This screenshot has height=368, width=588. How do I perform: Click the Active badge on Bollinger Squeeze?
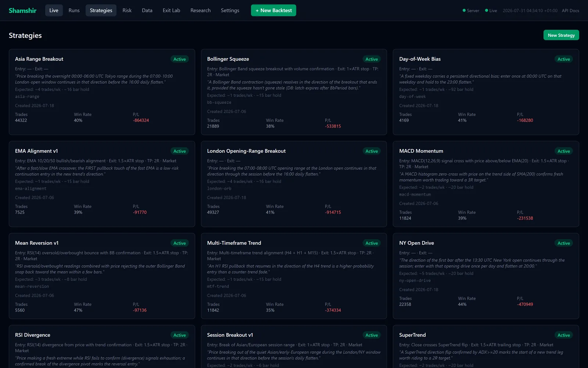[372, 59]
